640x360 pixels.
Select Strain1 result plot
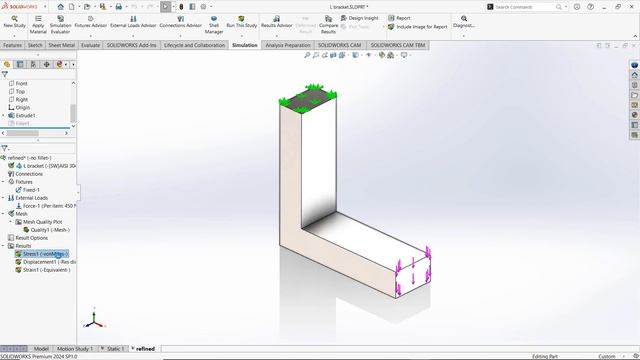[42, 270]
